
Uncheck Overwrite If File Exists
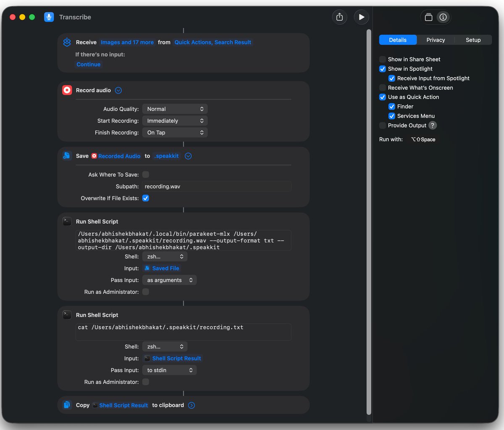pos(145,198)
